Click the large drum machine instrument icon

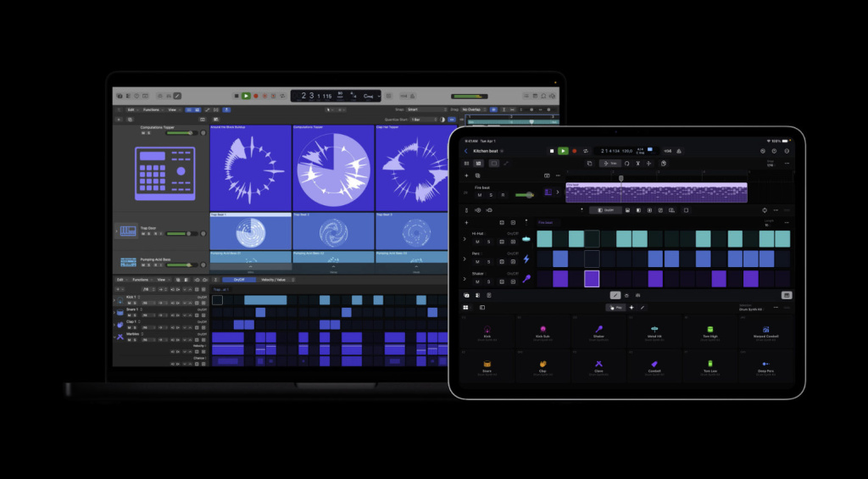165,173
